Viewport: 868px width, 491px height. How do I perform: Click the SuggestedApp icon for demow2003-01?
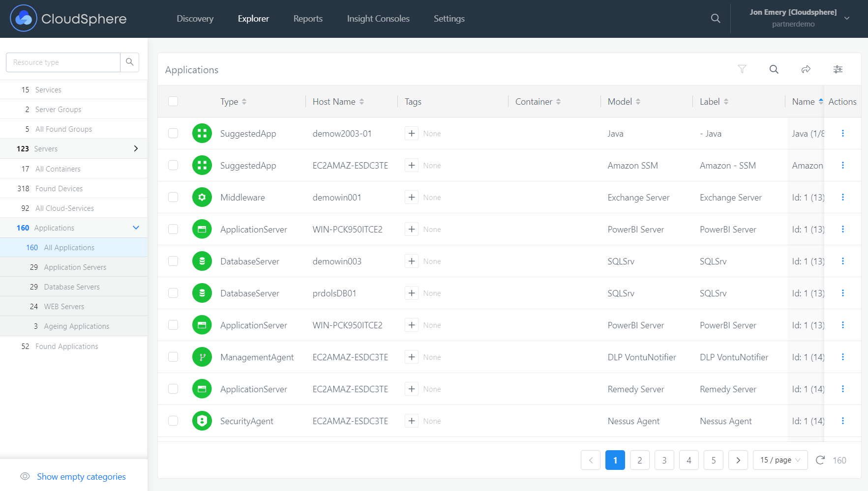[x=202, y=133]
